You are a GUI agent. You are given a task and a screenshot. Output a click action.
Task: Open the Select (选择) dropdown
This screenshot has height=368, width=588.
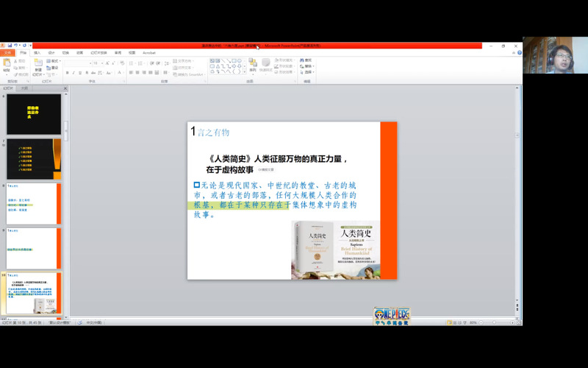point(307,72)
